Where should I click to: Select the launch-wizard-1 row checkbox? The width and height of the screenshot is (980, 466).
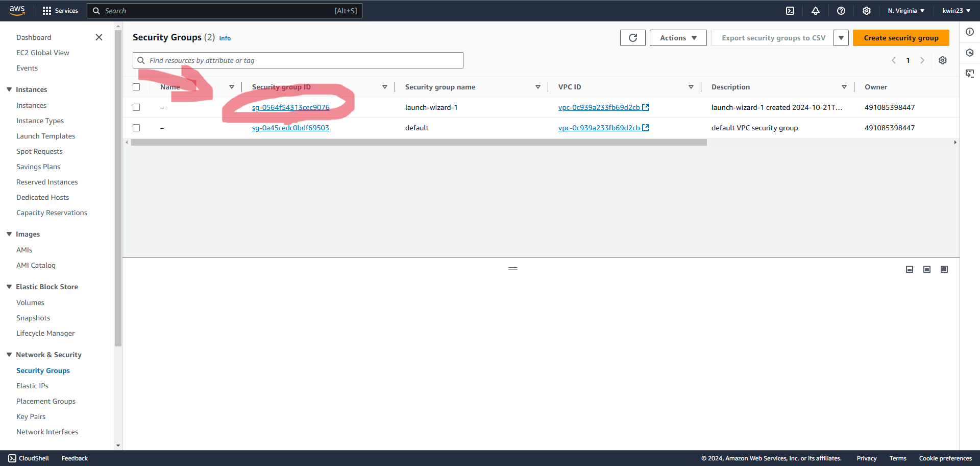[136, 107]
